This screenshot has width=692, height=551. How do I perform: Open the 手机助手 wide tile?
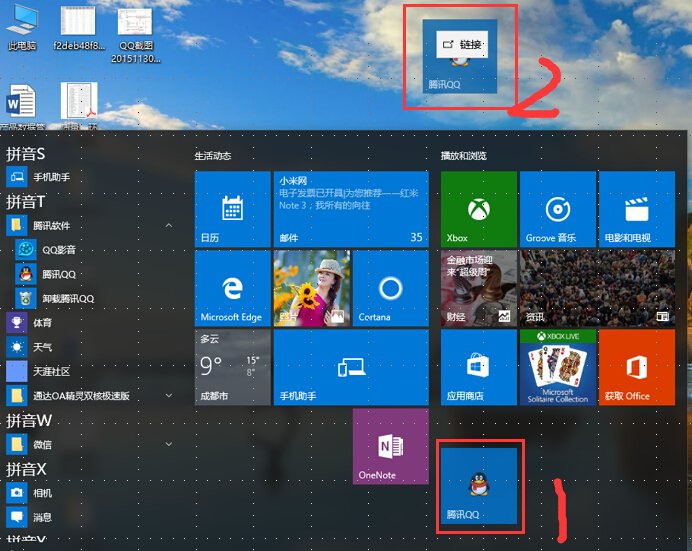pos(351,367)
